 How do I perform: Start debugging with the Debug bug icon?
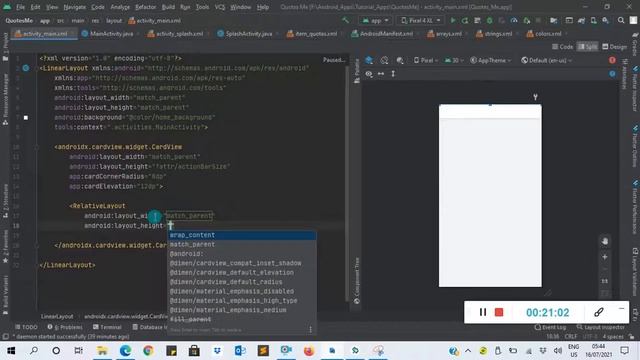point(489,20)
